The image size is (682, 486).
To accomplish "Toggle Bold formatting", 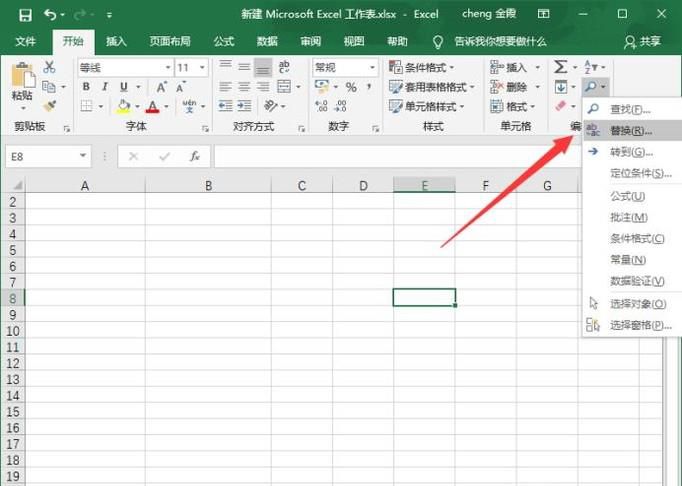I will [x=87, y=87].
